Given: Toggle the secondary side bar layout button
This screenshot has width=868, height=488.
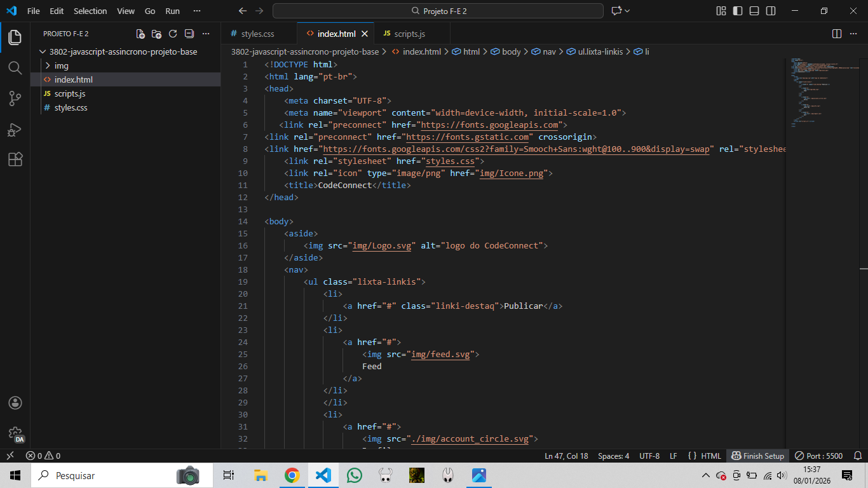Looking at the screenshot, I should [x=771, y=11].
